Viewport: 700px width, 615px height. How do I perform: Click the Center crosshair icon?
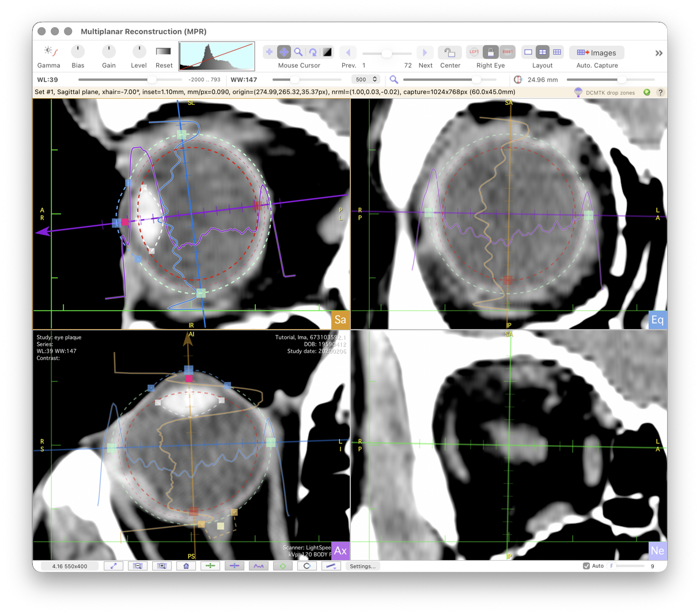point(449,52)
